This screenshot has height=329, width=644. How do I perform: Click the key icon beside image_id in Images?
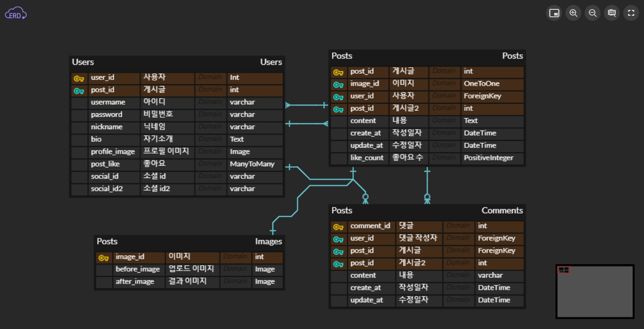pos(104,257)
